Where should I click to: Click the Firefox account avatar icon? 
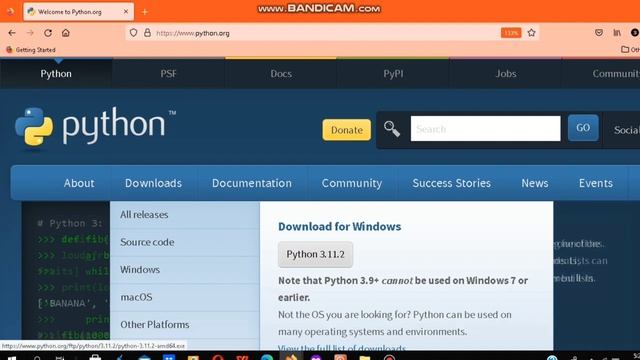tap(635, 33)
